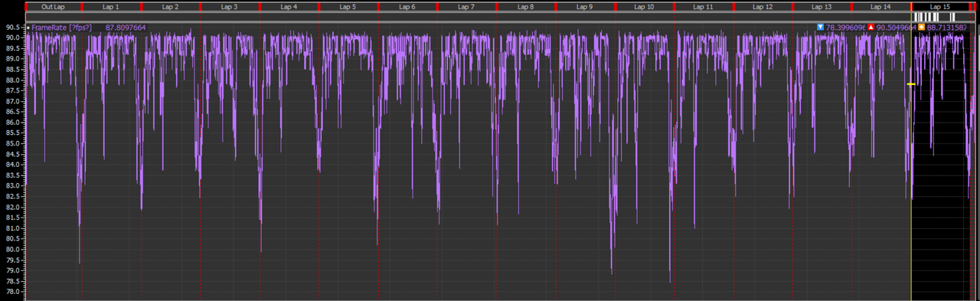Click the small square marker before FrameRate
Image resolution: width=980 pixels, height=301 pixels.
pos(28,28)
